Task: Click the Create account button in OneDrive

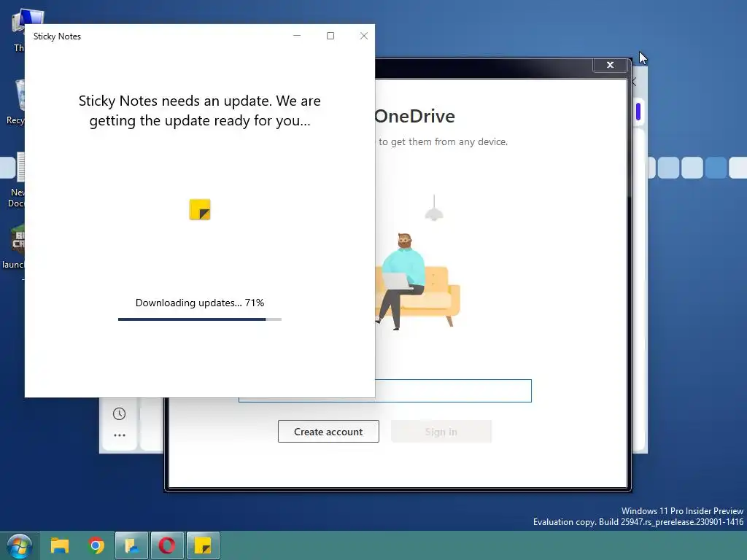Action: [x=328, y=432]
